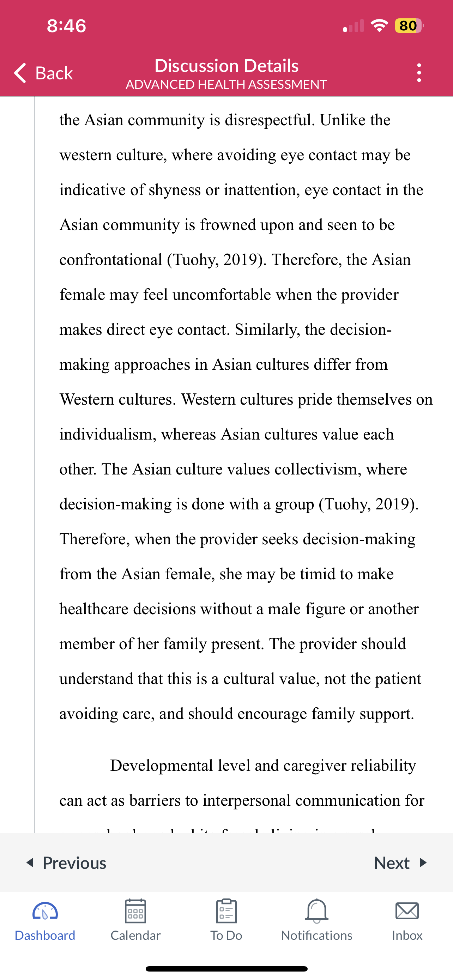Screen dimensions: 453x980
Task: Tap the Calendar grid icon
Action: pyautogui.click(x=135, y=911)
